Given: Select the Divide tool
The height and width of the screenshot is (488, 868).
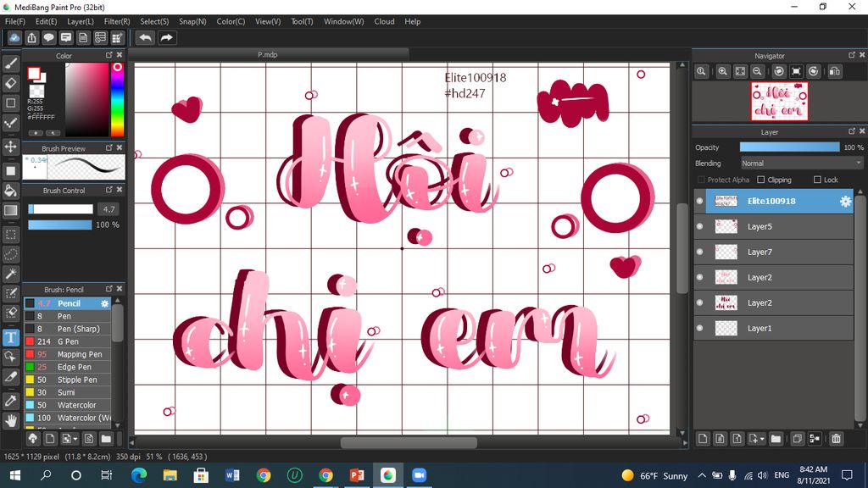Looking at the screenshot, I should tap(10, 377).
